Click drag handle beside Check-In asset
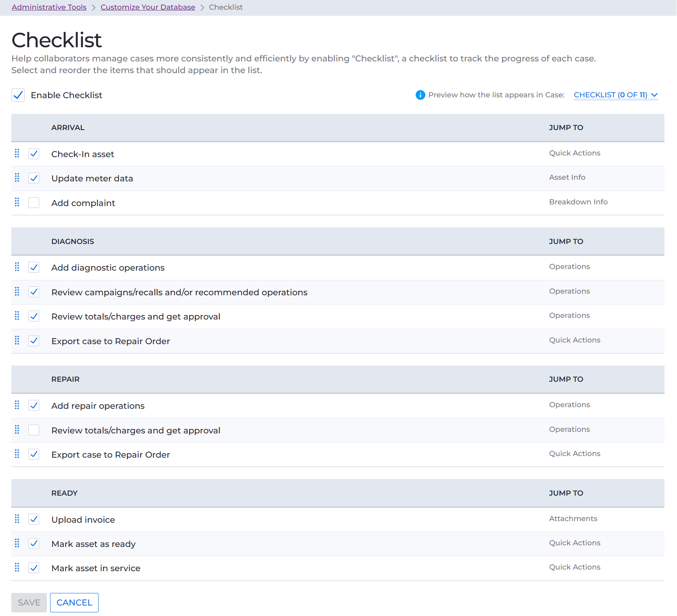This screenshot has width=677, height=616. coord(17,153)
